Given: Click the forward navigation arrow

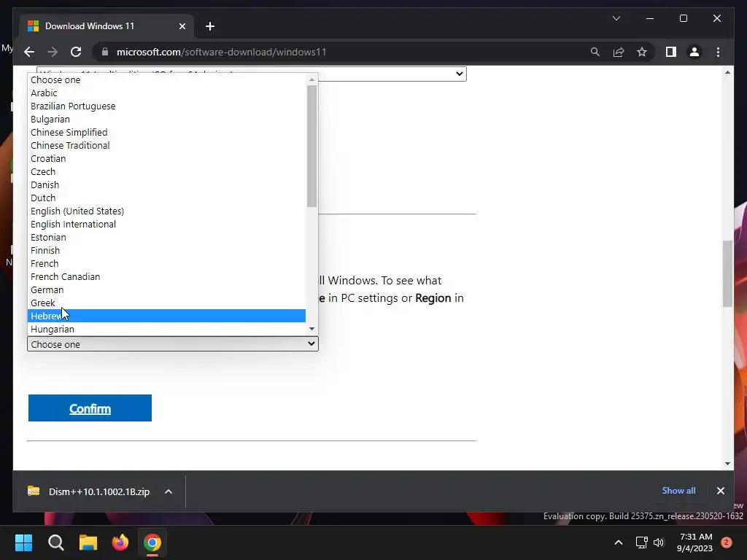Looking at the screenshot, I should (53, 52).
